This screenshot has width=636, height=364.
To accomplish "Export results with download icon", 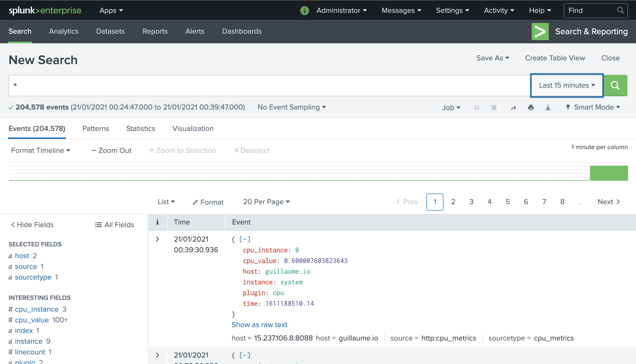I will pos(548,107).
